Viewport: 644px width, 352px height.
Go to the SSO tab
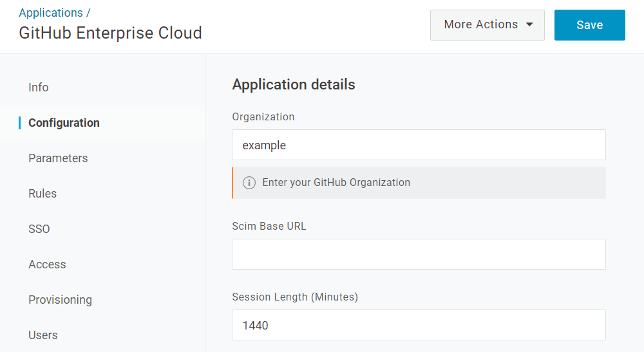pyautogui.click(x=39, y=228)
